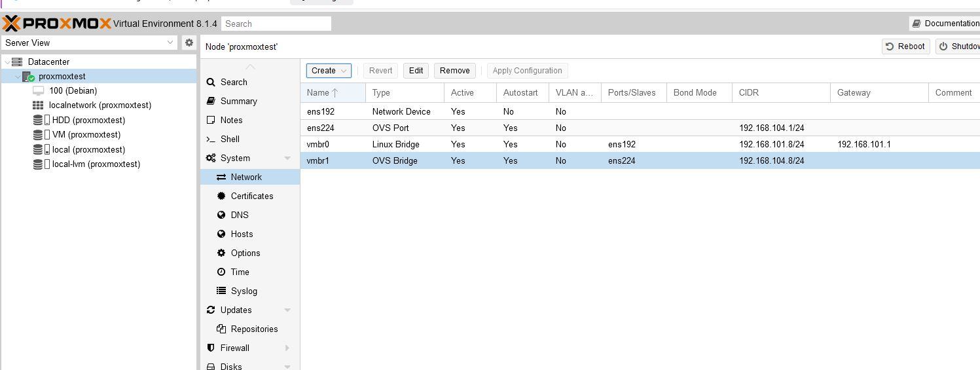
Task: Click the HDD storage database icon
Action: (x=39, y=120)
